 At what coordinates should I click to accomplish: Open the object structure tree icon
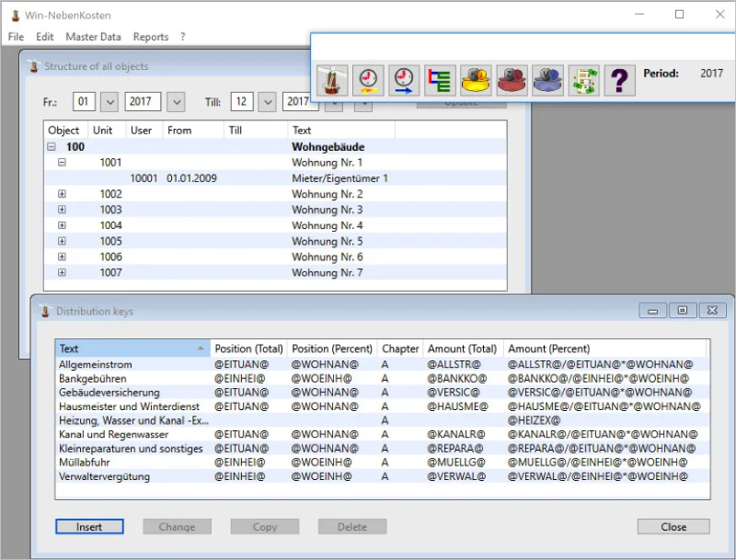point(440,81)
